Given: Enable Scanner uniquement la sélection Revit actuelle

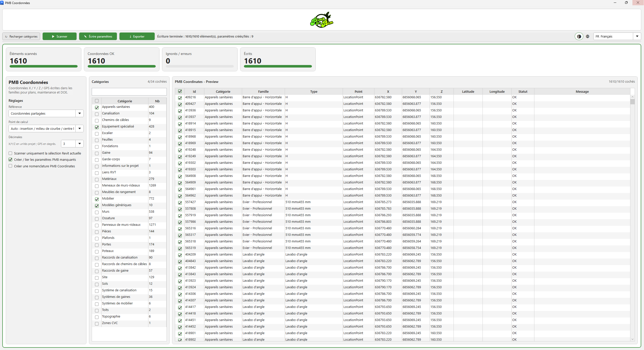Looking at the screenshot, I should [x=10, y=153].
